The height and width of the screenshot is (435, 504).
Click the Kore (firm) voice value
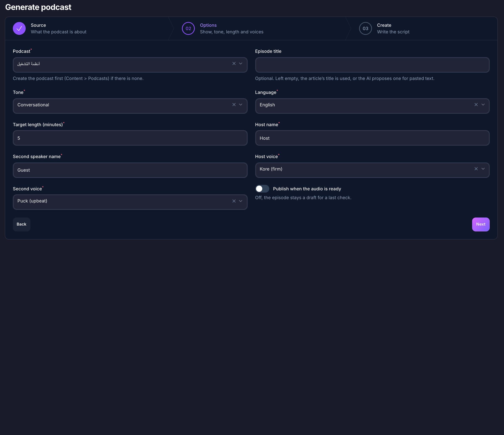[x=271, y=169]
